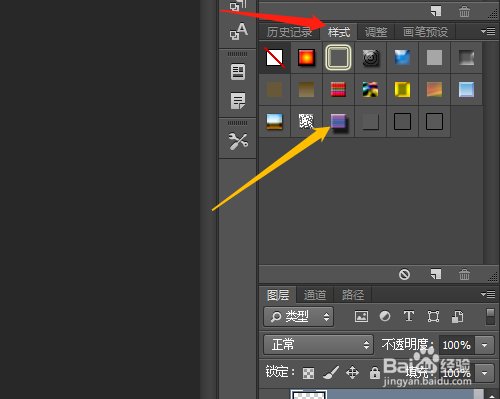Apply the flat dull brown style swatch
The image size is (500, 399).
(x=275, y=90)
